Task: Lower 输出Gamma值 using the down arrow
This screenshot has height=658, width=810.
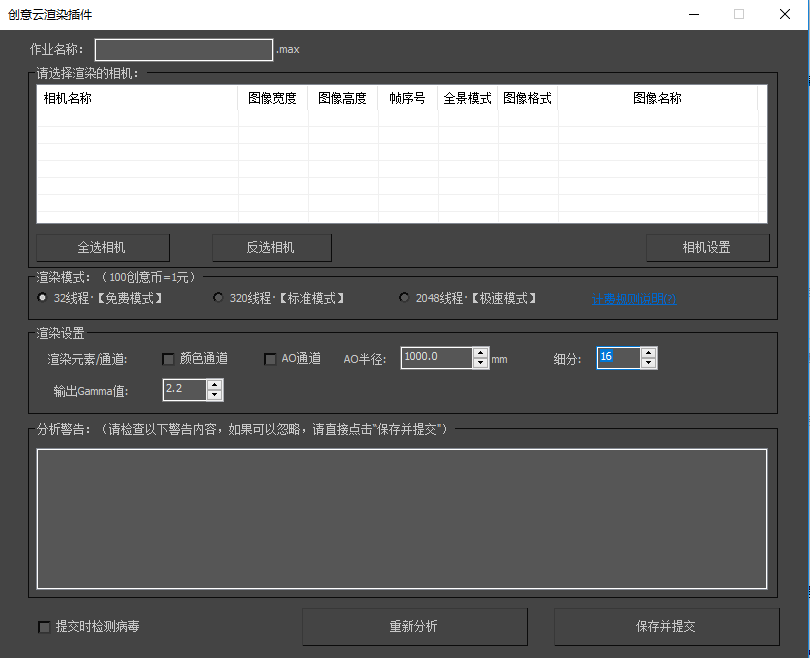Action: pyautogui.click(x=215, y=395)
